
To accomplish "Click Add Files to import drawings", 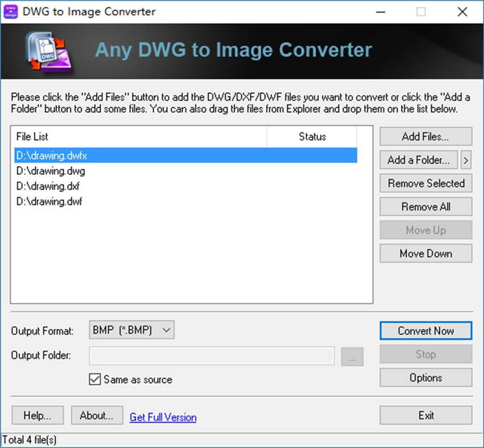I will coord(425,136).
